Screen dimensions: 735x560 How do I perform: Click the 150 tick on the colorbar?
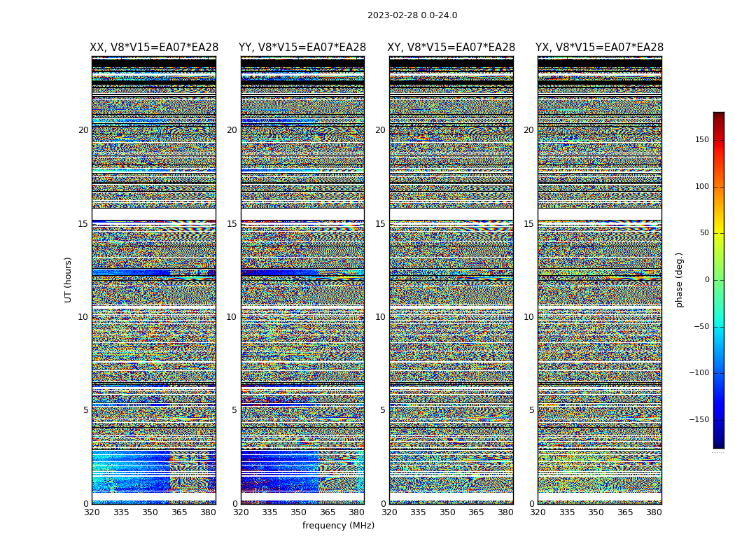click(x=702, y=139)
